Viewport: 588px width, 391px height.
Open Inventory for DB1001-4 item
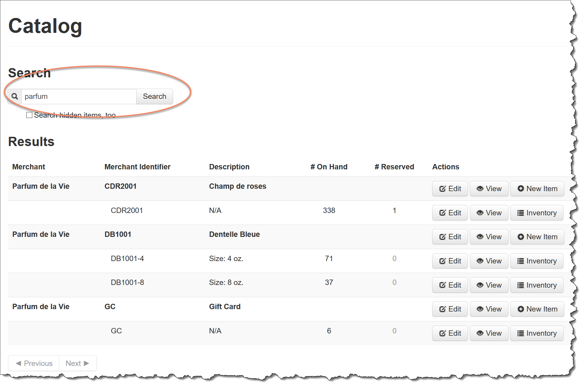pyautogui.click(x=537, y=261)
